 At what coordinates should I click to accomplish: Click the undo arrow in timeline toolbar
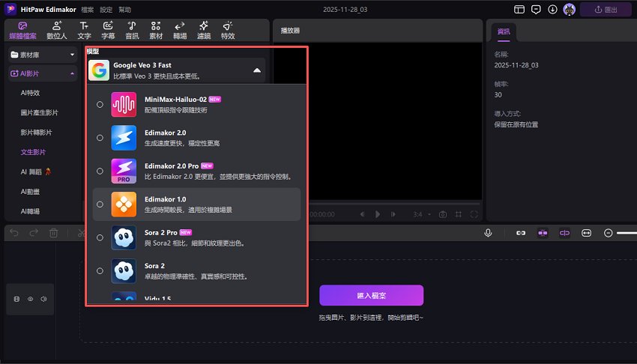pyautogui.click(x=13, y=233)
